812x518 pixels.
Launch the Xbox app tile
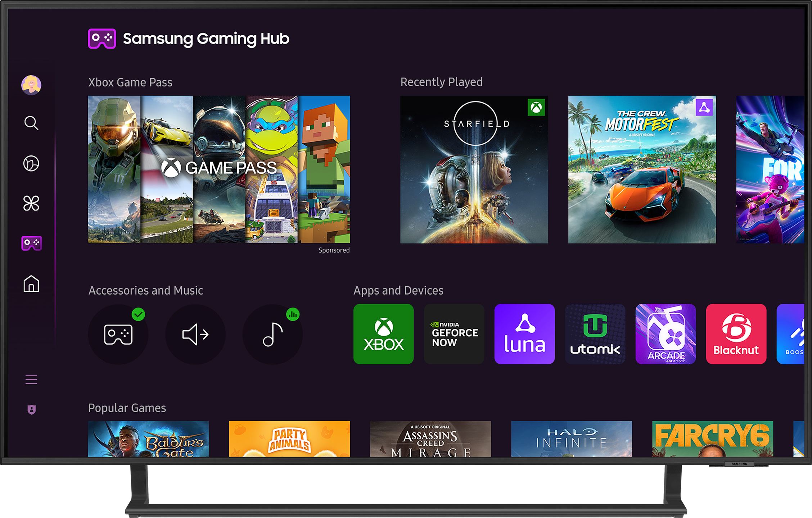point(383,334)
